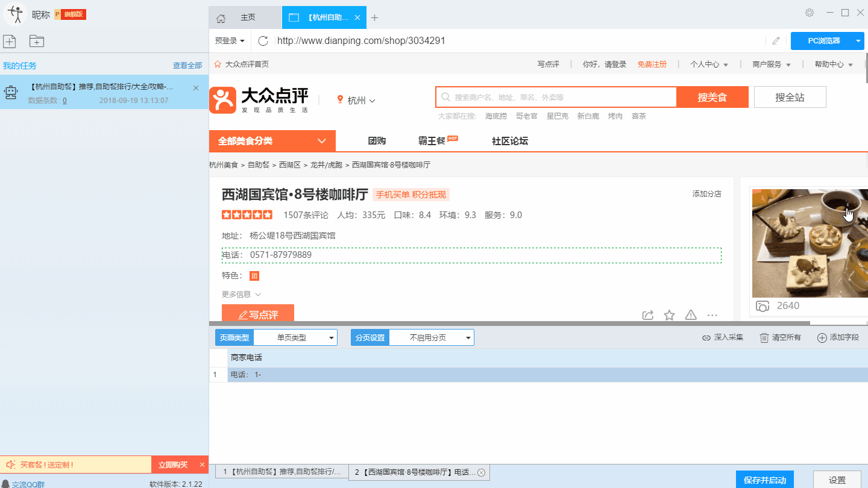The width and height of the screenshot is (868, 488).
Task: Expand 更多信息
Action: pyautogui.click(x=241, y=295)
